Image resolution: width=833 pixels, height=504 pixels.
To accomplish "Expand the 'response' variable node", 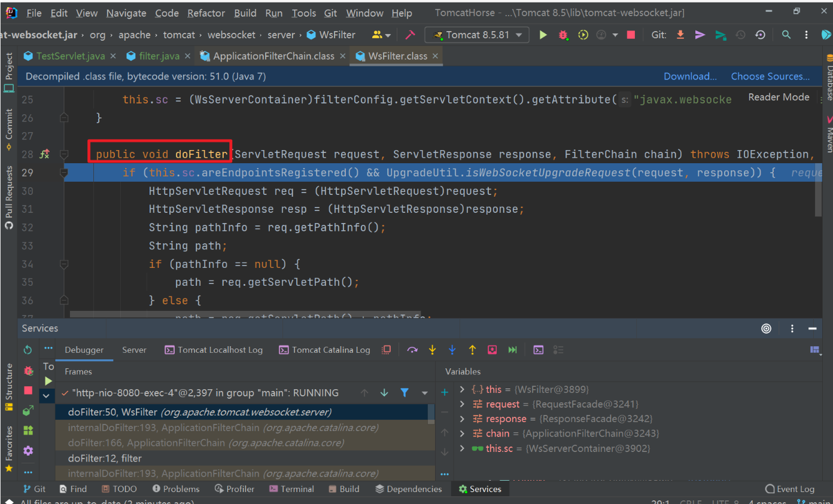I will (462, 419).
